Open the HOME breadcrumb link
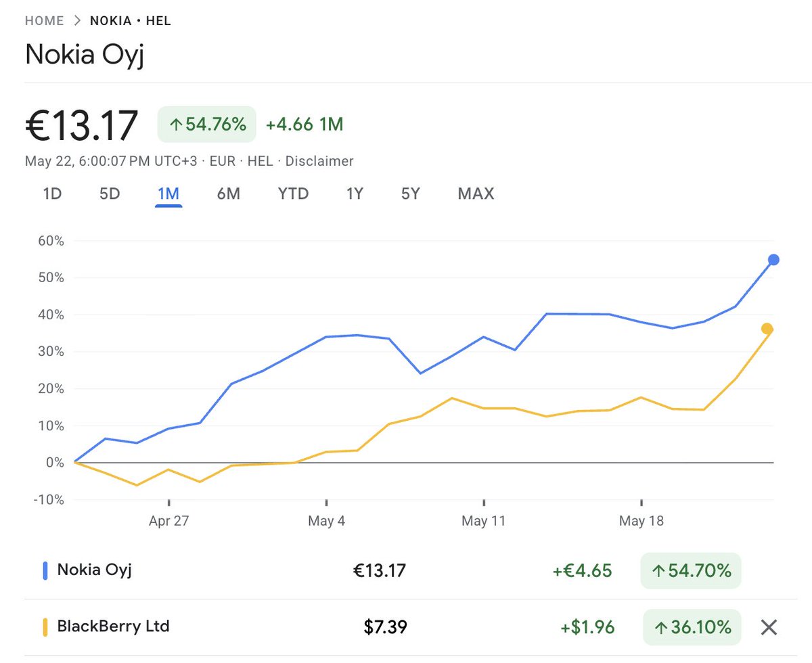 (44, 21)
